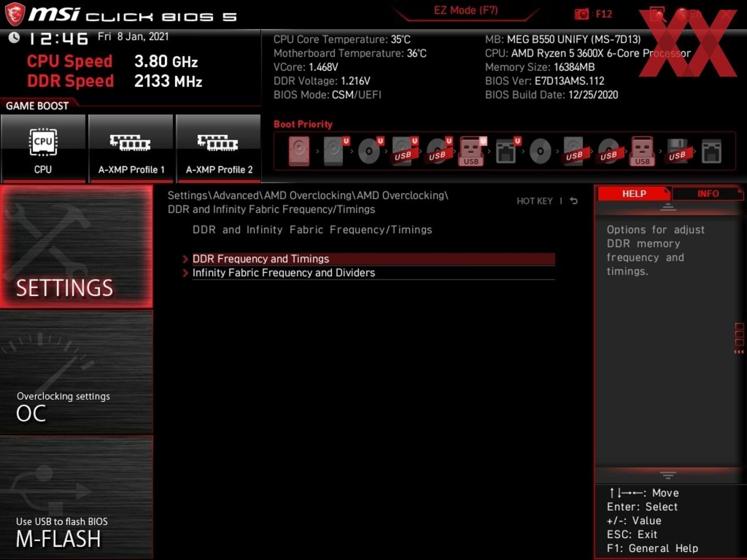Screen dimensions: 747x560
Task: Click the top grip handle of the help panel
Action: (x=668, y=207)
